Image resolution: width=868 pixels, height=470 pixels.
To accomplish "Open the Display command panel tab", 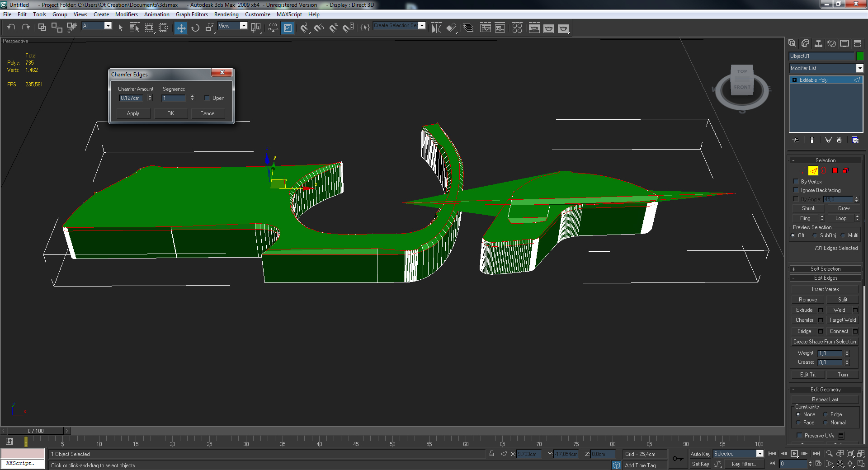I will pyautogui.click(x=844, y=43).
